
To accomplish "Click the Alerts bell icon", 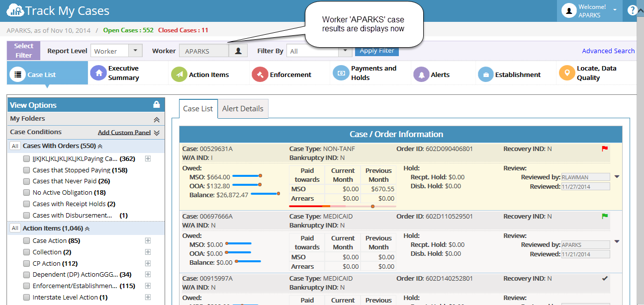I will 421,75.
